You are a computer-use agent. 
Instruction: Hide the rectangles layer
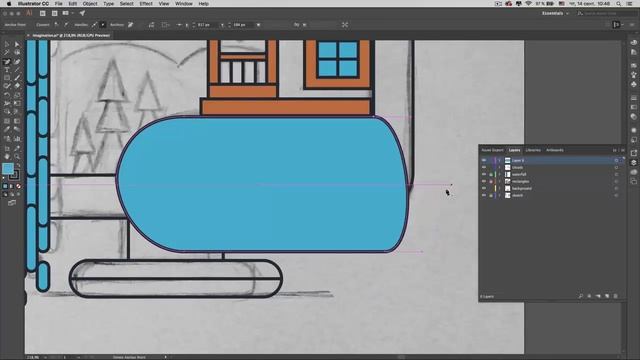tap(484, 181)
